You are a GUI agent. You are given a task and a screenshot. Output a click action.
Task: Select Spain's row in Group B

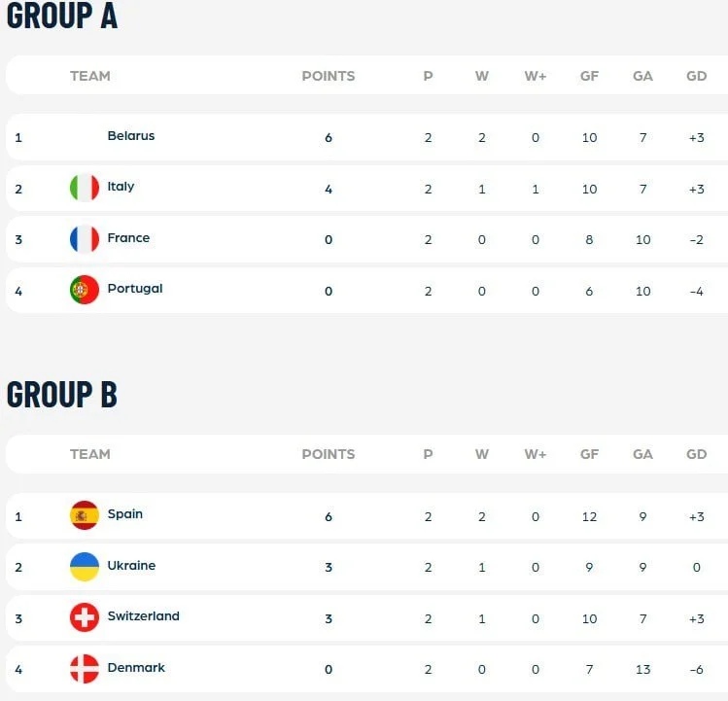click(x=366, y=515)
